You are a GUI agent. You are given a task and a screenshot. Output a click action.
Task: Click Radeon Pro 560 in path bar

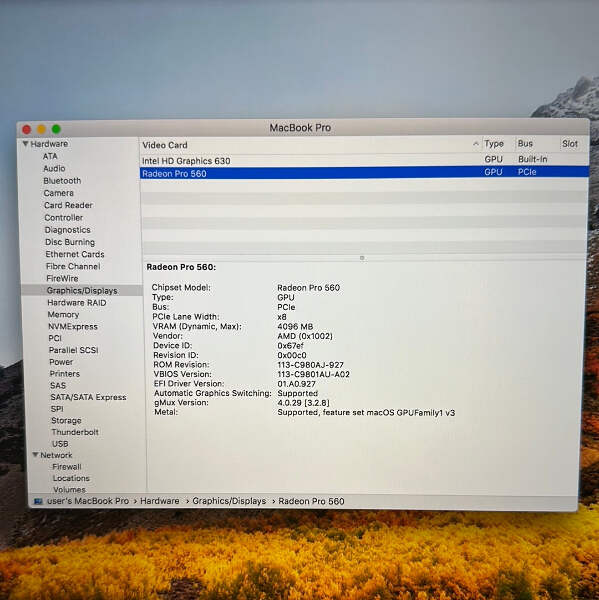point(311,501)
